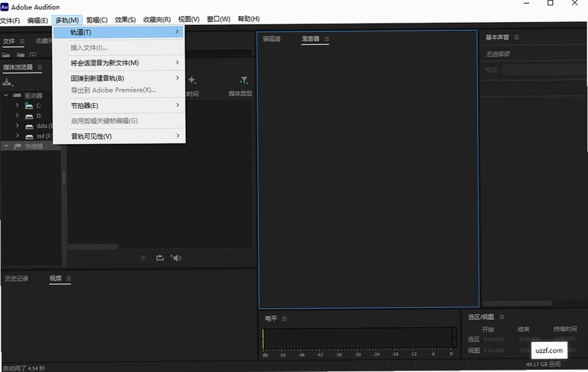Toggle the auto-play speaker icon
Screen dimensions: 588x372
tap(176, 257)
